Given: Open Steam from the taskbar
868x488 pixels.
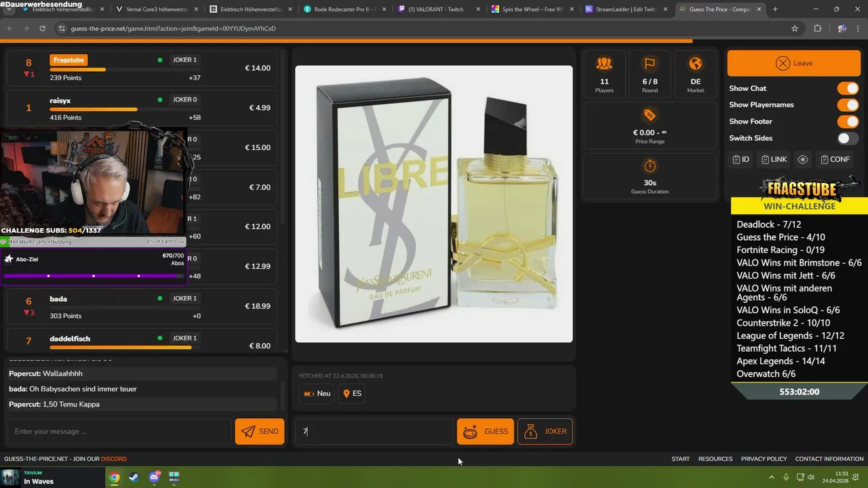Looking at the screenshot, I should (134, 477).
